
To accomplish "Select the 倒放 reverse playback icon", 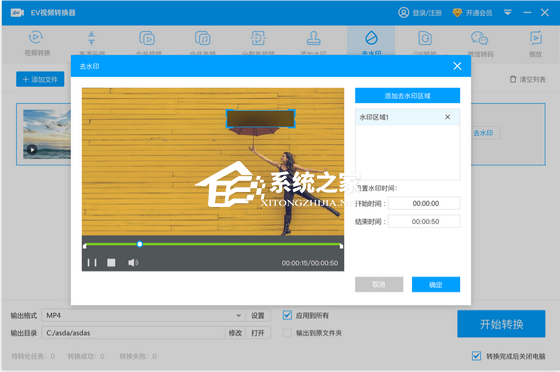I will (536, 38).
